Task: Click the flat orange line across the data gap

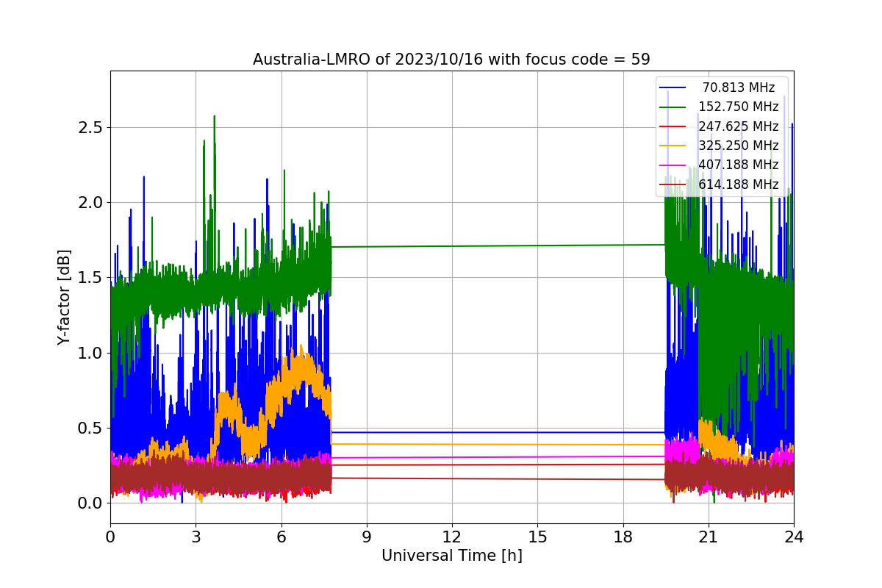Action: tap(498, 444)
